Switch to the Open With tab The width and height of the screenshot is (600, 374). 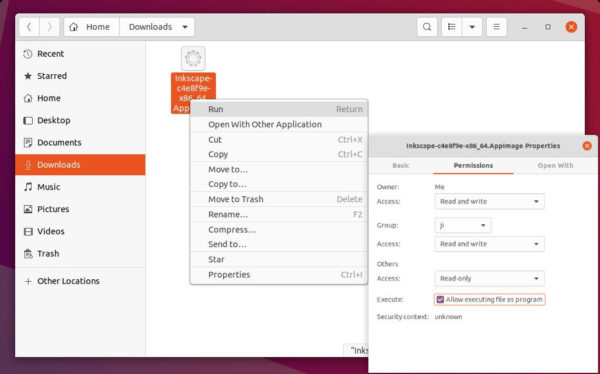click(555, 166)
